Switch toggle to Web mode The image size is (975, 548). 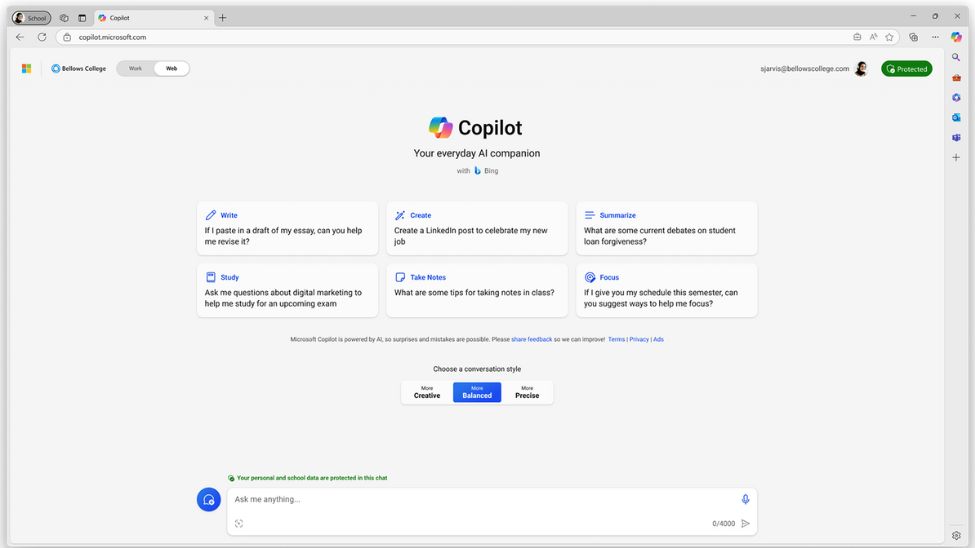click(x=171, y=68)
